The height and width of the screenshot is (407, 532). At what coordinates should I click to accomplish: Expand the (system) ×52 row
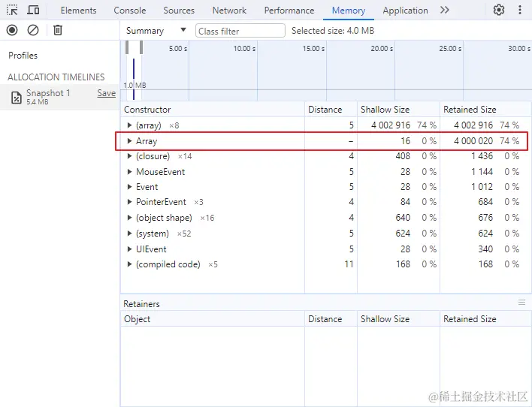point(129,234)
